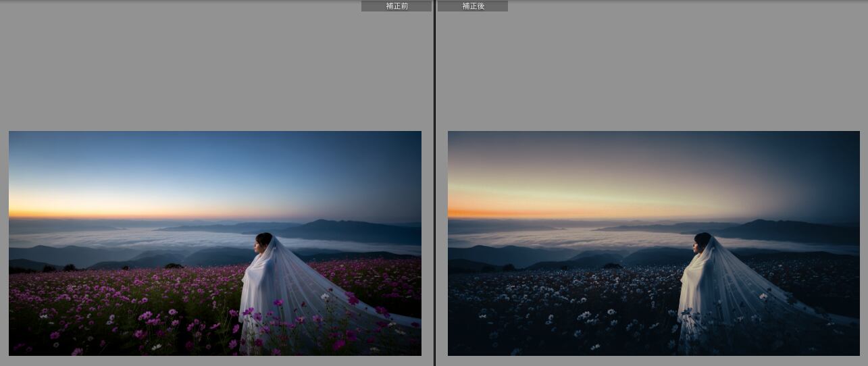This screenshot has width=868, height=366.
Task: Click the woman's white dress in the before photo
Action: (257, 290)
